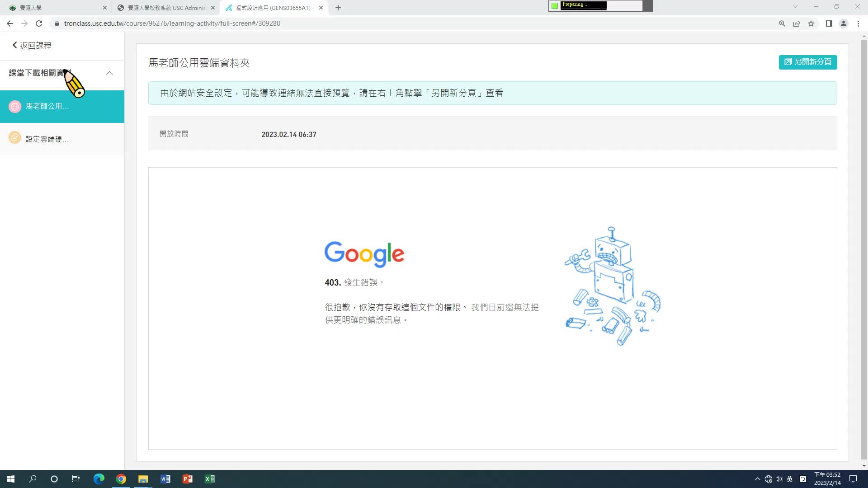
Task: Click the Preparing recorder status bar
Action: tap(600, 5)
